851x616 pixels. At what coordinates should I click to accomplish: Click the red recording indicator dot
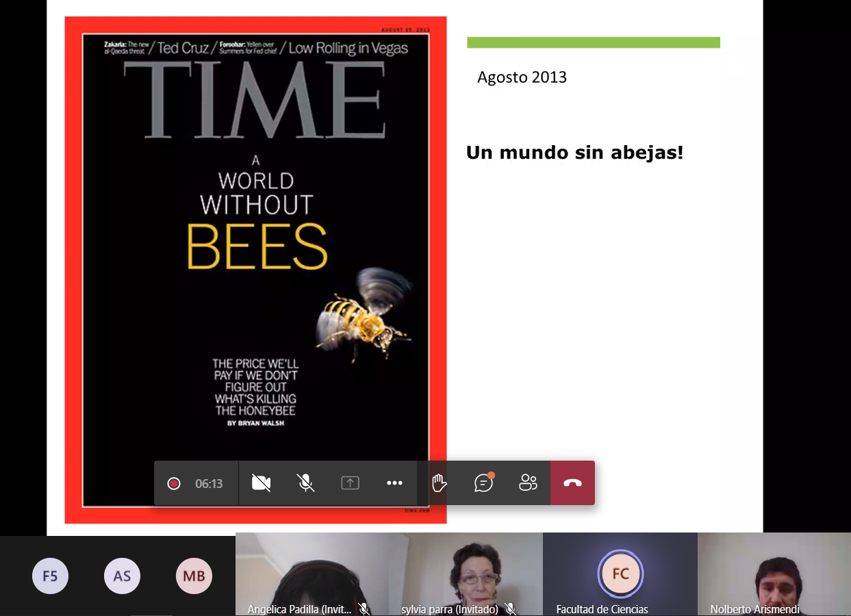174,484
